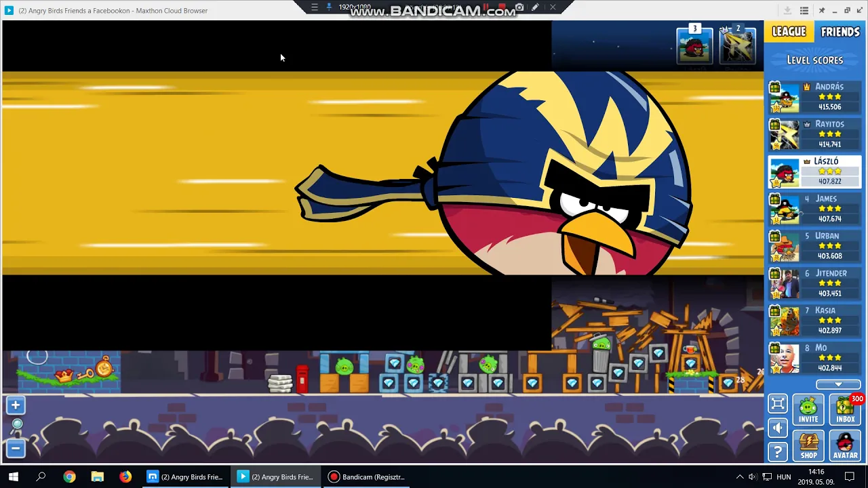Open the taskbar clock showing 14:16
The image size is (868, 488).
(816, 476)
